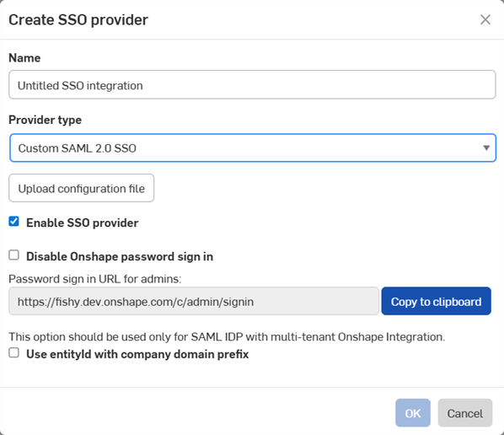Click the Cancel button
Viewport: 504px width, 435px height.
[464, 413]
